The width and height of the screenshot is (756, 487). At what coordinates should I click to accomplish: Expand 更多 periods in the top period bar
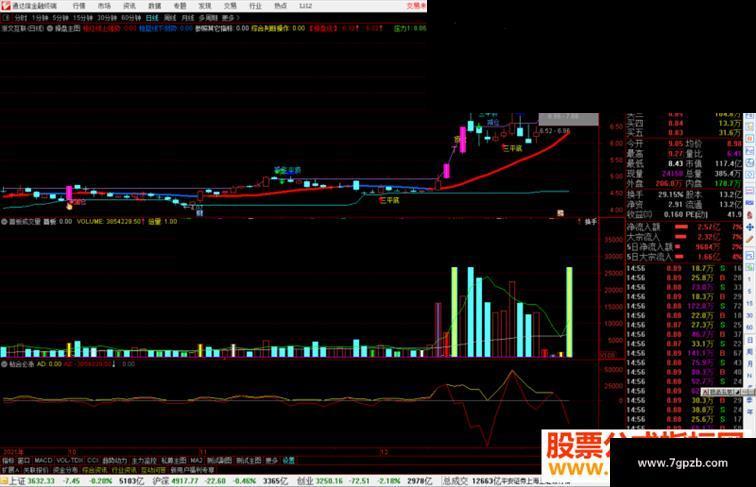(230, 18)
